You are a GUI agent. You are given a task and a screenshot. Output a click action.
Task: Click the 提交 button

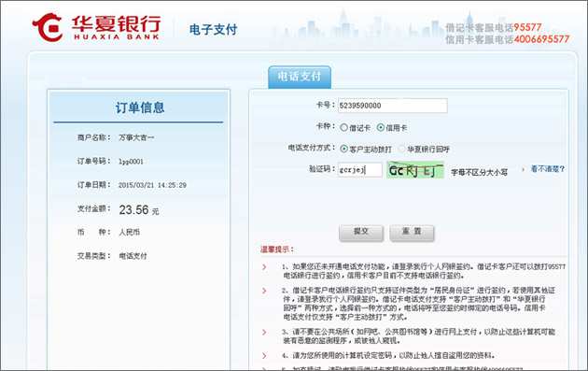pyautogui.click(x=361, y=233)
